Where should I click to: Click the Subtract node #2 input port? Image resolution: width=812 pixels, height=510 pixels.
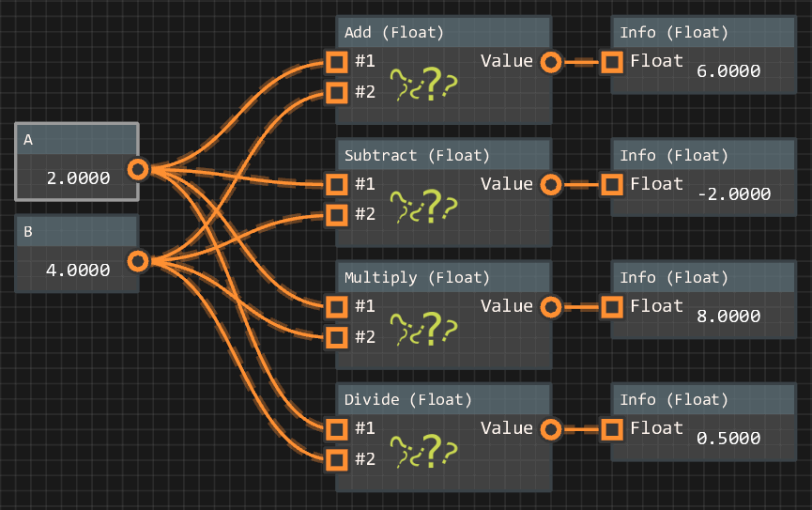(337, 215)
